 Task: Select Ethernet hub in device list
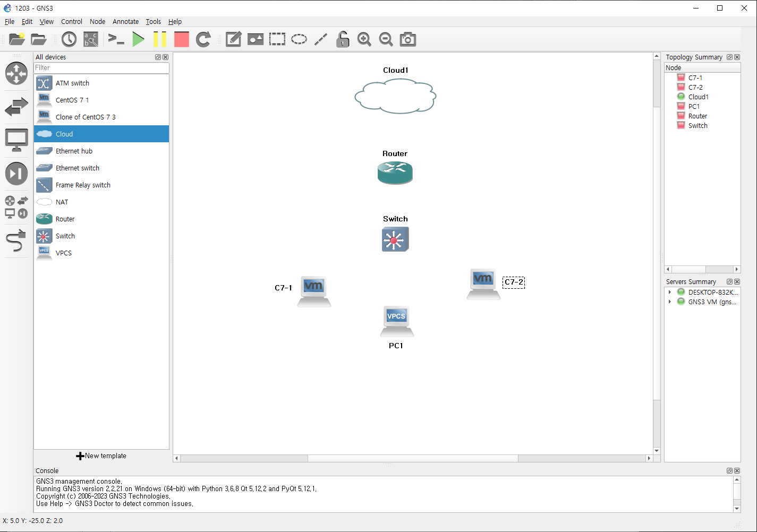click(x=101, y=151)
